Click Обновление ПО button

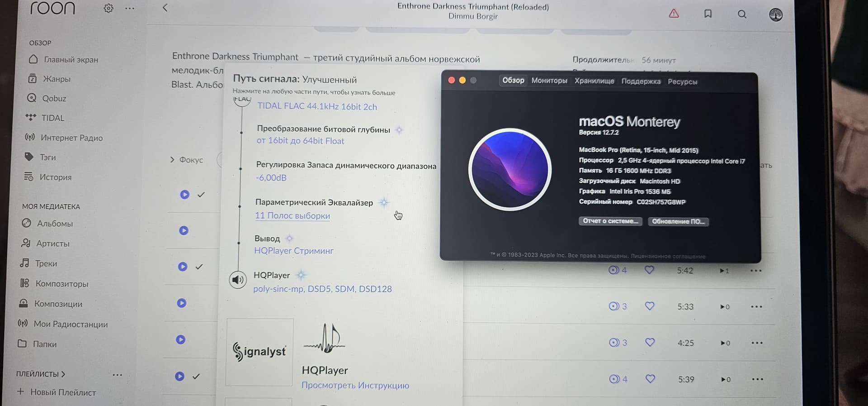678,221
